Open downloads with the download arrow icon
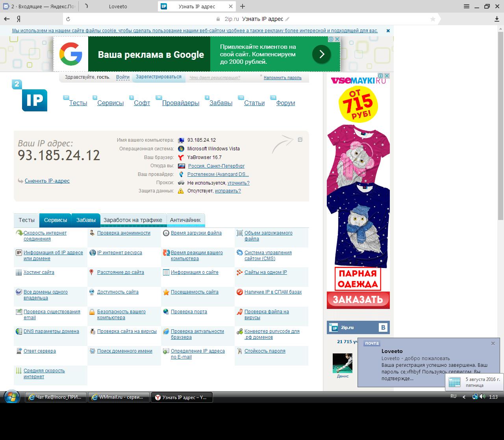This screenshot has height=440, width=504. tap(497, 19)
